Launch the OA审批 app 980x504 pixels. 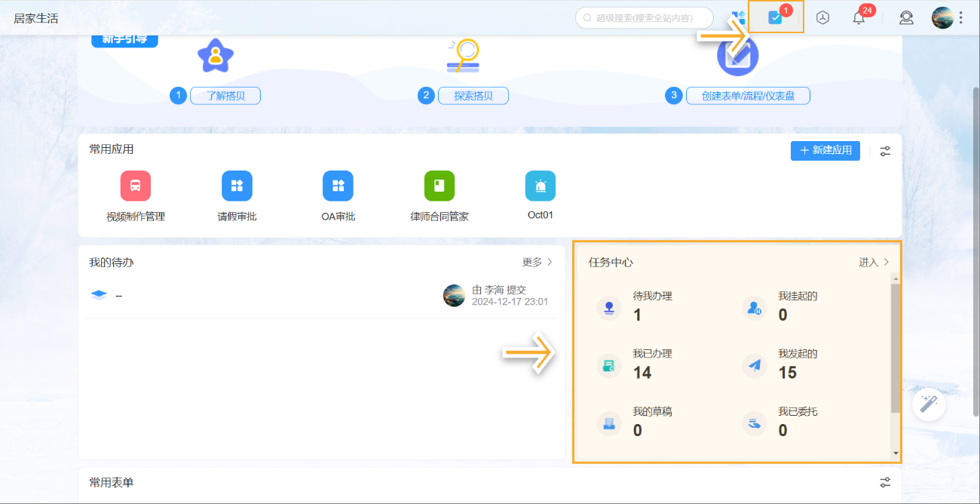pos(338,186)
